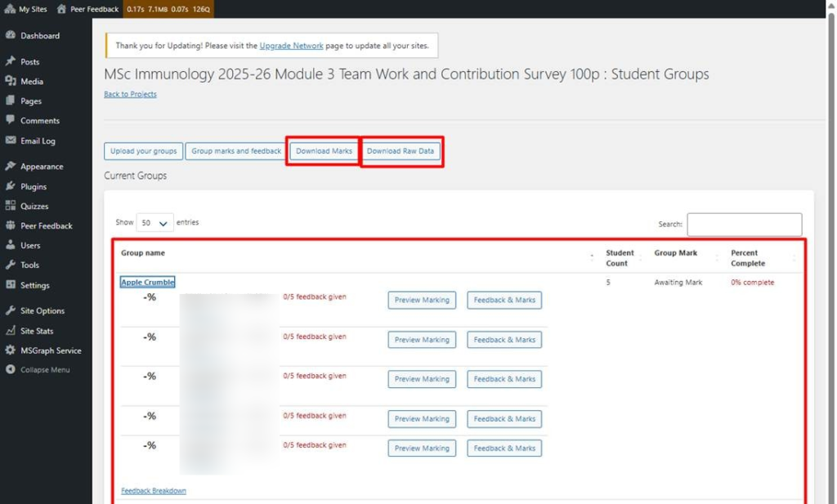Click the Tools wrench icon
Screen dimensions: 837x504
pos(10,265)
